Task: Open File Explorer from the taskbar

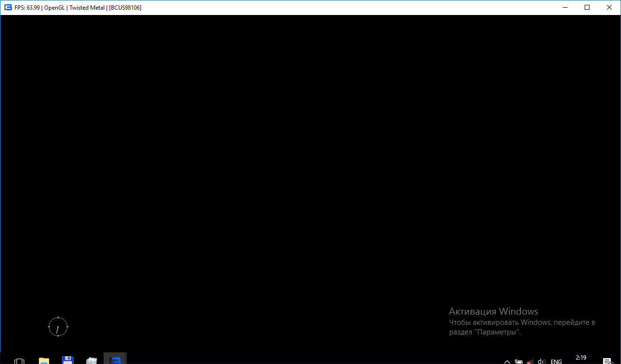Action: (x=44, y=360)
